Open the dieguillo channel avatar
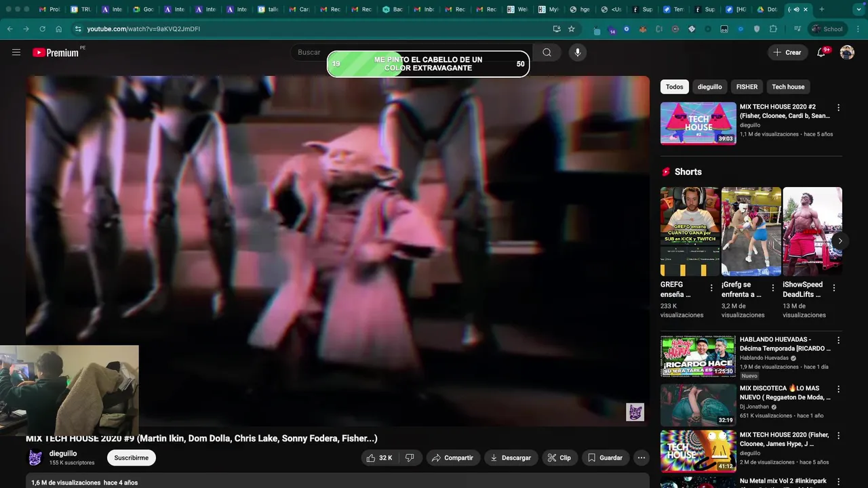868x488 pixels. 35,457
